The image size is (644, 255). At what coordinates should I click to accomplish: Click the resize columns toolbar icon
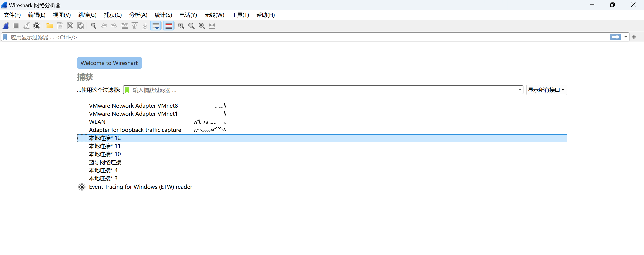[212, 26]
